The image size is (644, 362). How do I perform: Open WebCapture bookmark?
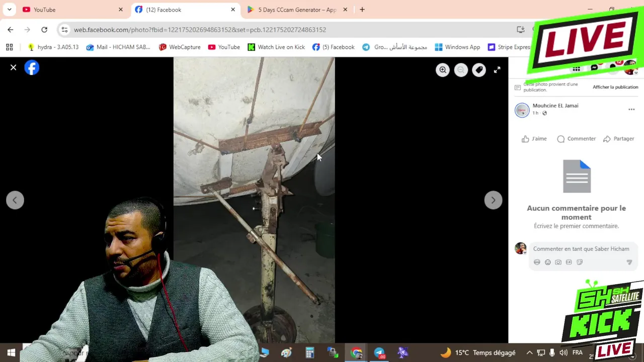tap(180, 47)
